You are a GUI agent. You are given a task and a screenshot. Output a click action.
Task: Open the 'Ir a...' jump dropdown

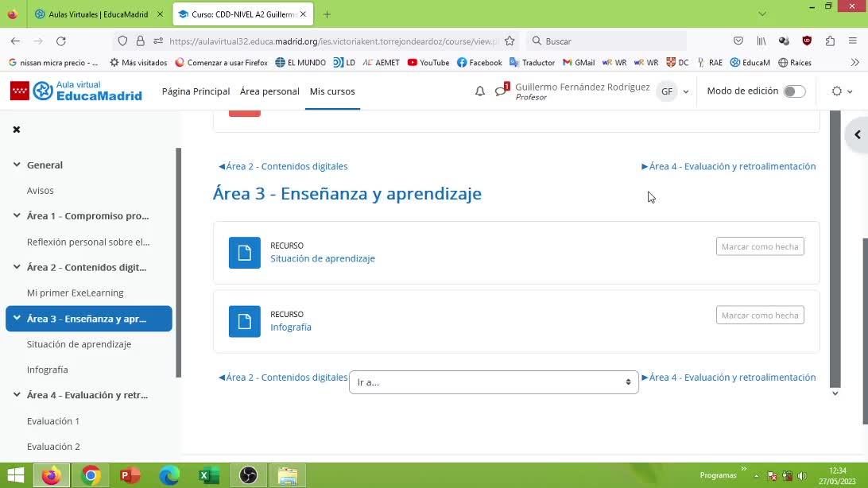(x=494, y=382)
